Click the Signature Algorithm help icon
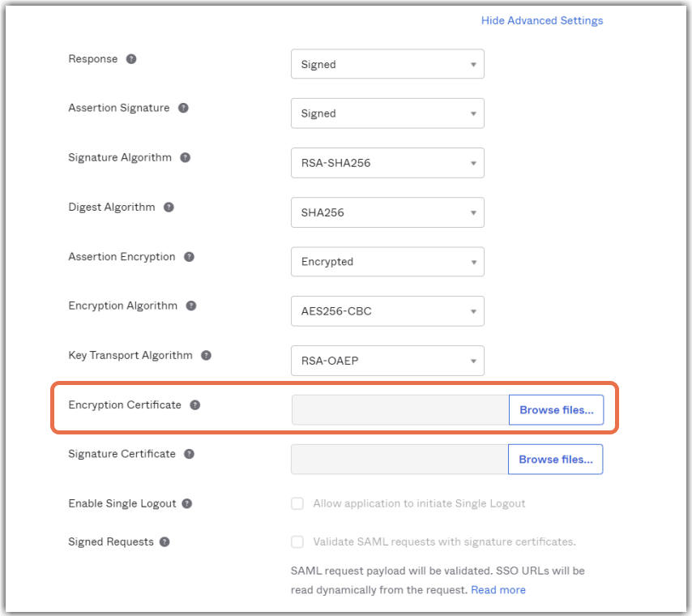 click(x=186, y=158)
